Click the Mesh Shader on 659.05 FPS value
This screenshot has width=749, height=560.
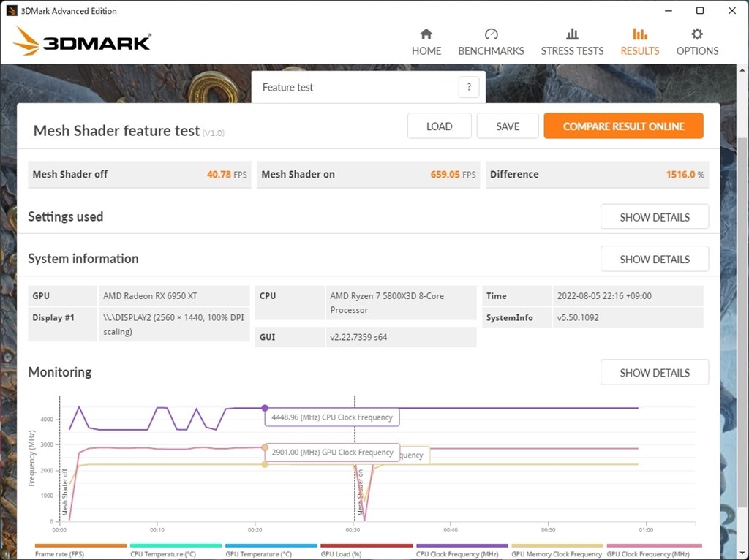pyautogui.click(x=453, y=174)
